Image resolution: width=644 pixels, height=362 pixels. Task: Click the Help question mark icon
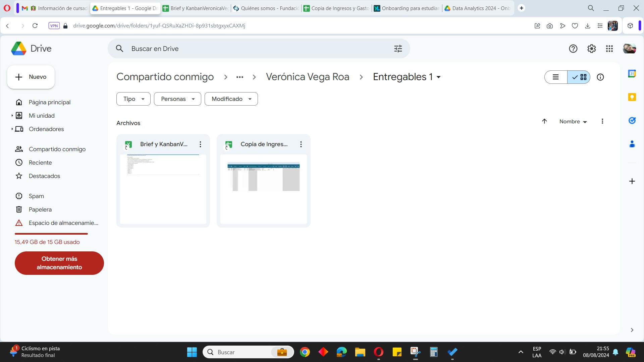[573, 49]
